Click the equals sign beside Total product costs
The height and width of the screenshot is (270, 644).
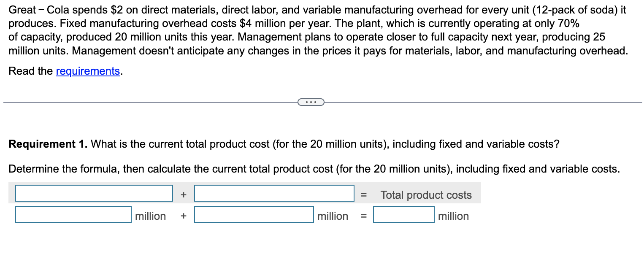[364, 194]
